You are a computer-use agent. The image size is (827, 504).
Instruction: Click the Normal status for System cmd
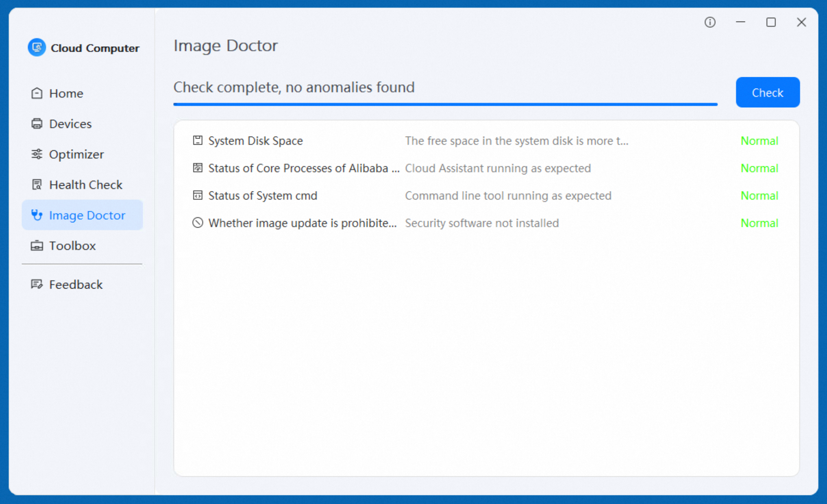point(759,195)
